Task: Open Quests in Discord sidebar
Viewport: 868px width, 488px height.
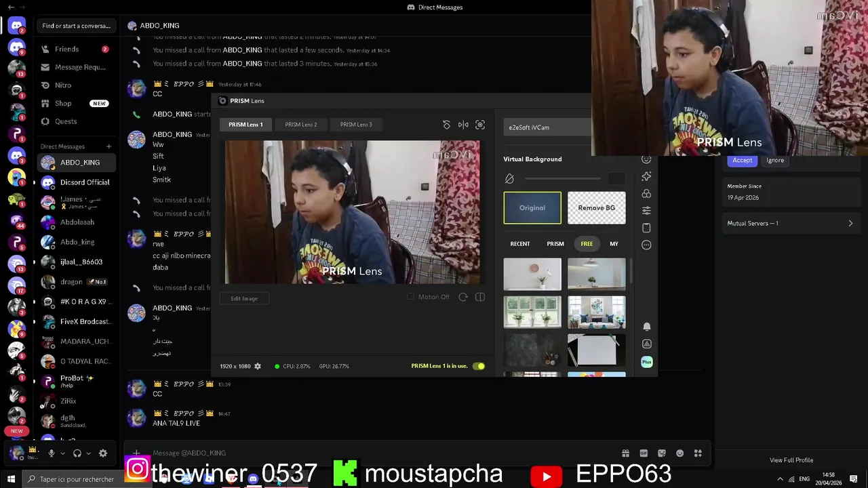Action: pos(75,121)
